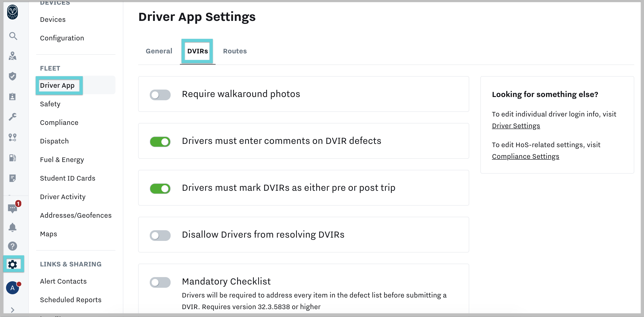Screen dimensions: 644x317
Task: Switch to the General tab
Action: click(159, 51)
